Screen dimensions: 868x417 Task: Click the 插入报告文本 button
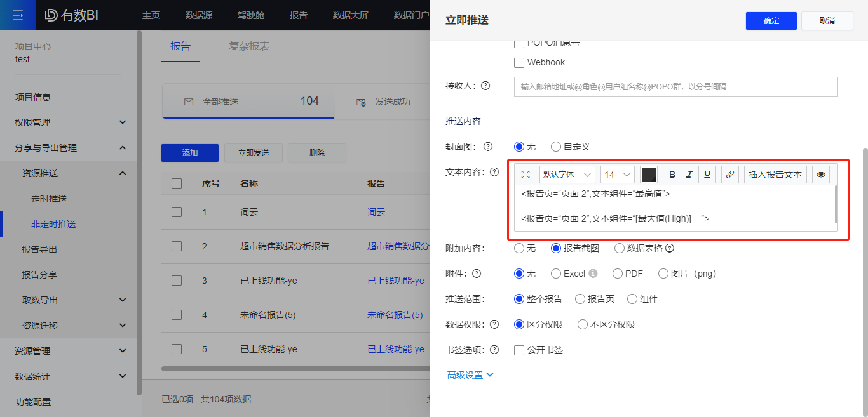[x=775, y=175]
